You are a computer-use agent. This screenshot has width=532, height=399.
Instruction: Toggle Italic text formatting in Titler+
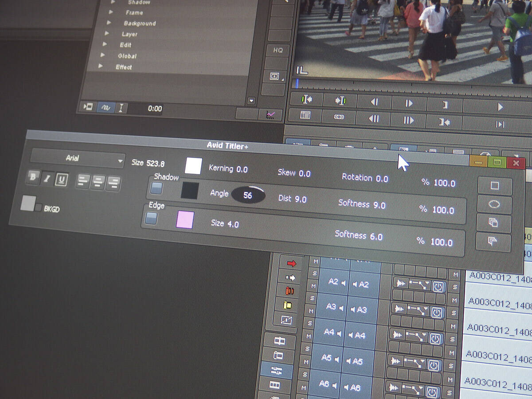click(x=47, y=179)
